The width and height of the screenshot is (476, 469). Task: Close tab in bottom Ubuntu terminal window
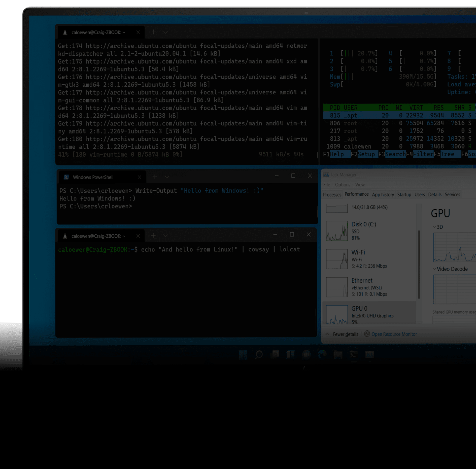138,236
